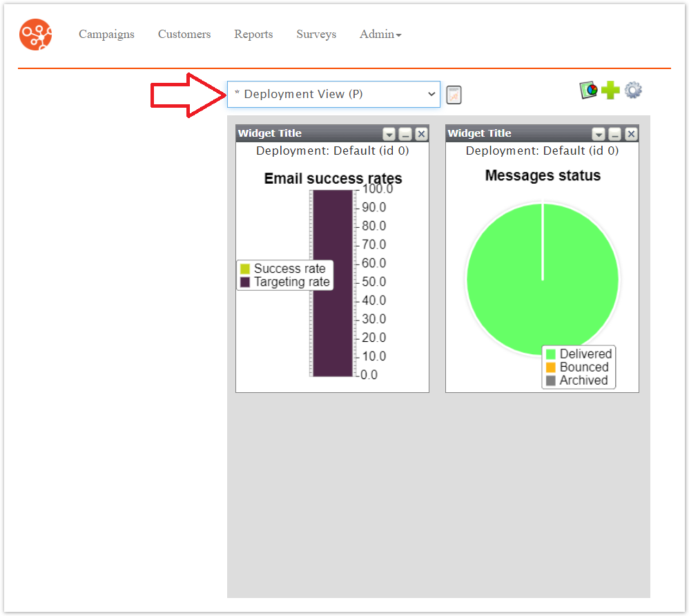The height and width of the screenshot is (616, 689).
Task: Open the Customers menu item
Action: coord(184,35)
